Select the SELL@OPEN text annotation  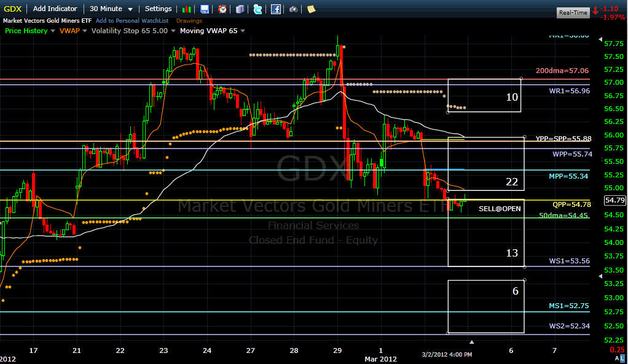(x=500, y=209)
